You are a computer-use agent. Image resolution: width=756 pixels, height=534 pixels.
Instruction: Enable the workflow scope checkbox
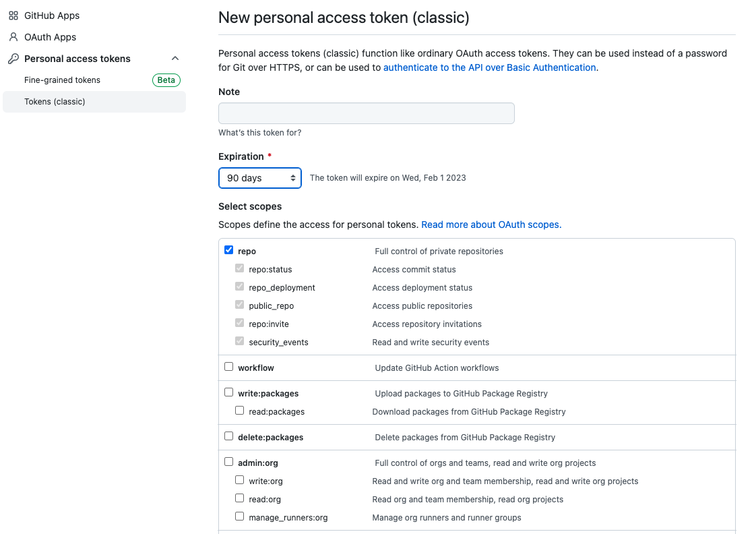click(x=229, y=367)
